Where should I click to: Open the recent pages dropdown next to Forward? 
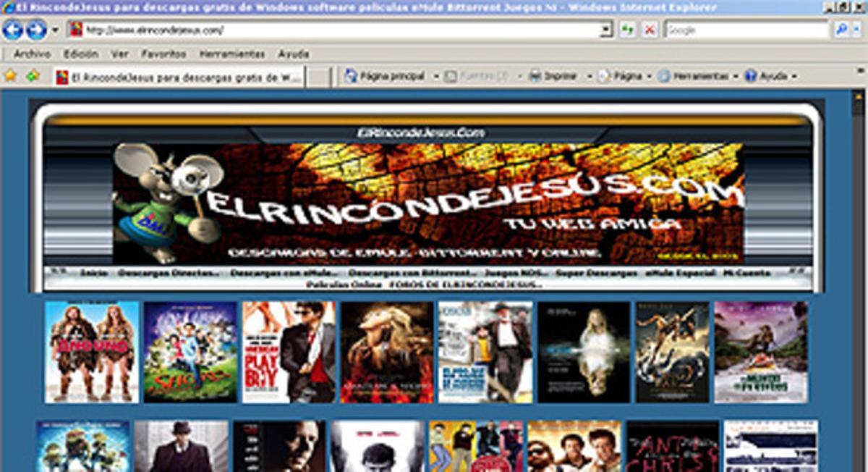(56, 31)
